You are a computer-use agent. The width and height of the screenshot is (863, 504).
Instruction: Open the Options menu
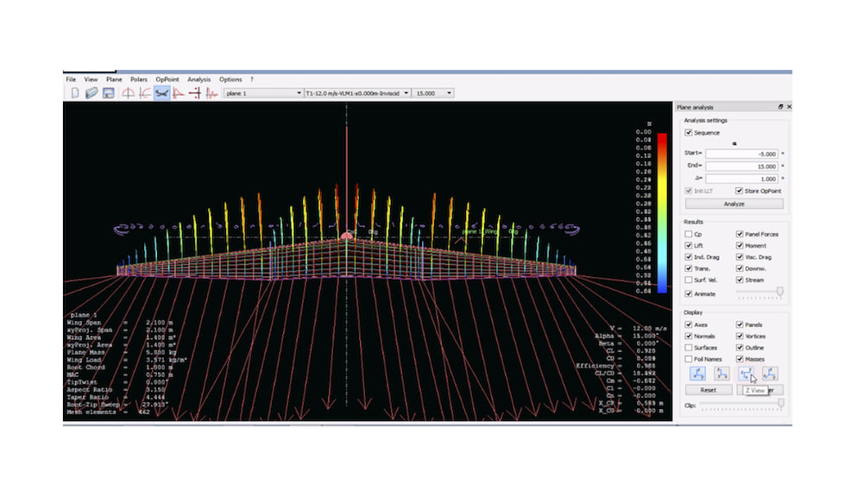click(230, 79)
